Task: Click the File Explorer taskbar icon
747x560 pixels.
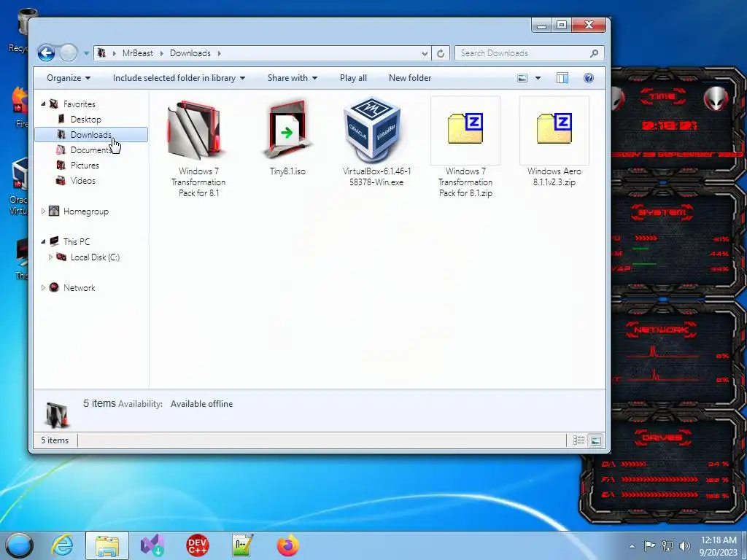Action: click(x=107, y=545)
